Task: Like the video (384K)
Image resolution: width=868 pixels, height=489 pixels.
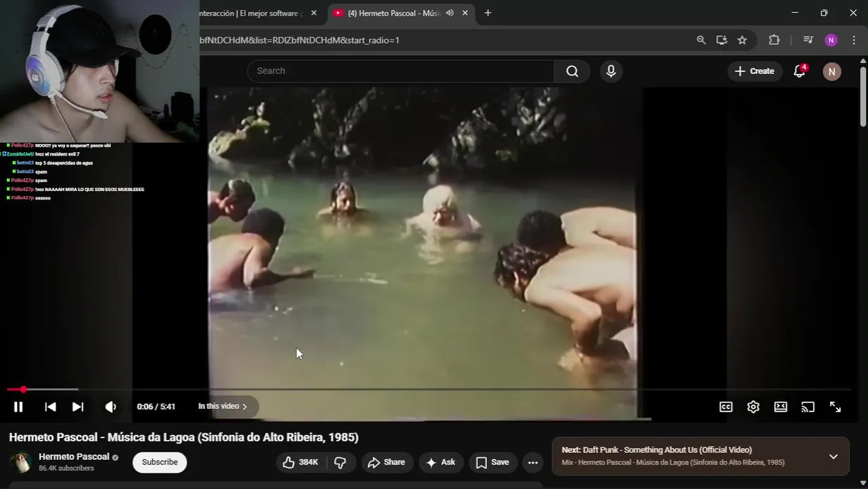Action: [x=302, y=463]
